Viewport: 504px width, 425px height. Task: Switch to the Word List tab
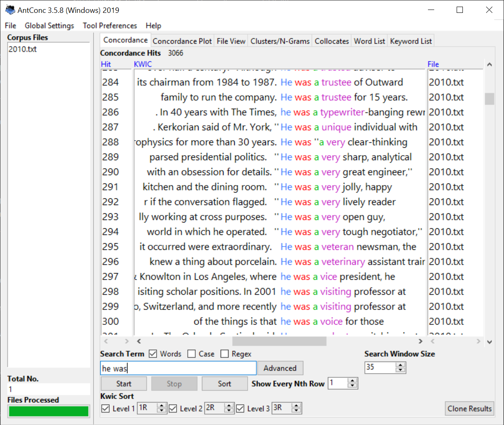click(370, 41)
